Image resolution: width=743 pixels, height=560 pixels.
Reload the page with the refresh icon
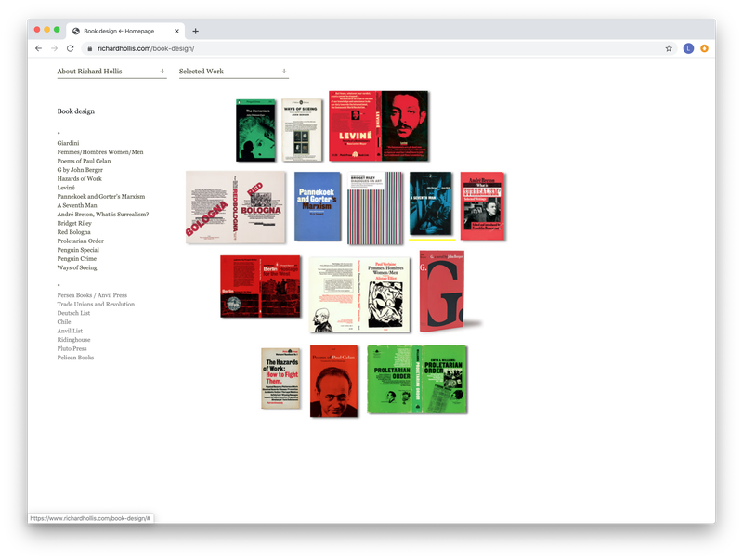[71, 48]
